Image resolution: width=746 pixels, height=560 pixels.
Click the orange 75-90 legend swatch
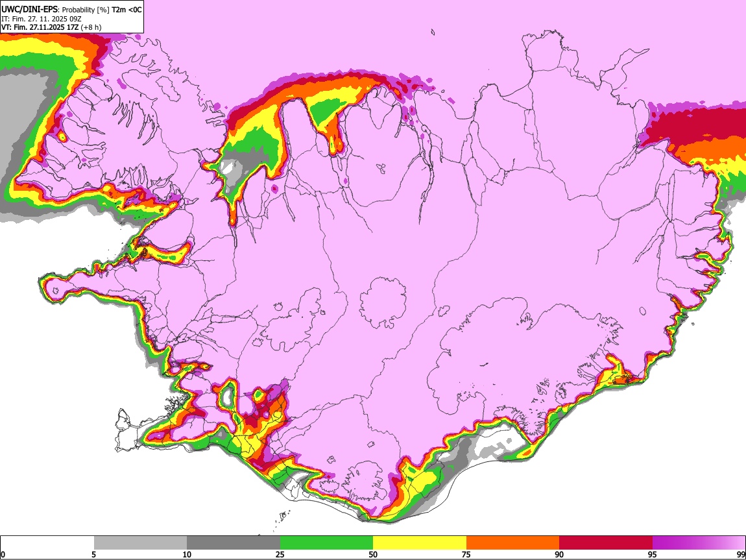pyautogui.click(x=512, y=543)
